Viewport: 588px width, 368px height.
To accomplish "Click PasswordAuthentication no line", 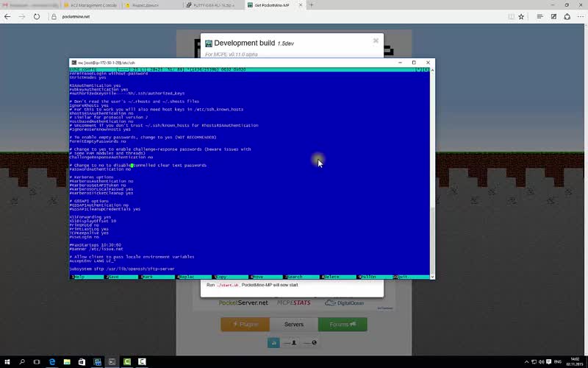I will pyautogui.click(x=100, y=169).
